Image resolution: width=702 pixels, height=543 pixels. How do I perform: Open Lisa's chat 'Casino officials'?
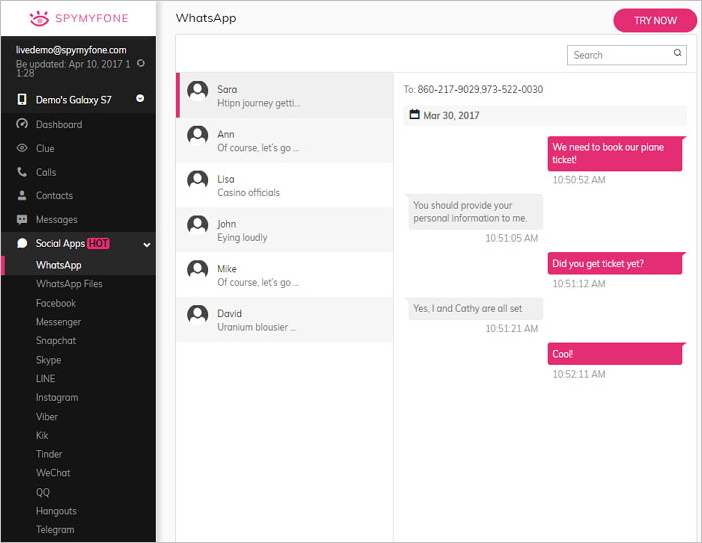tap(285, 185)
